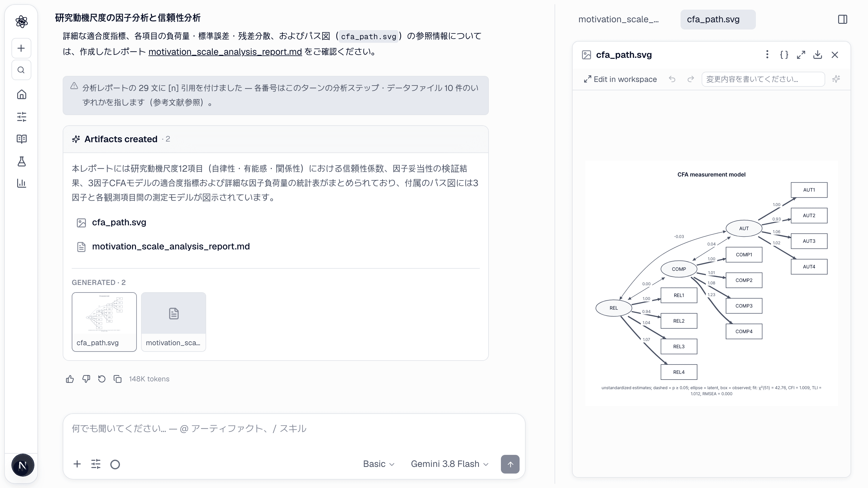View source code with braces icon
Viewport: 868px width, 488px height.
[784, 55]
